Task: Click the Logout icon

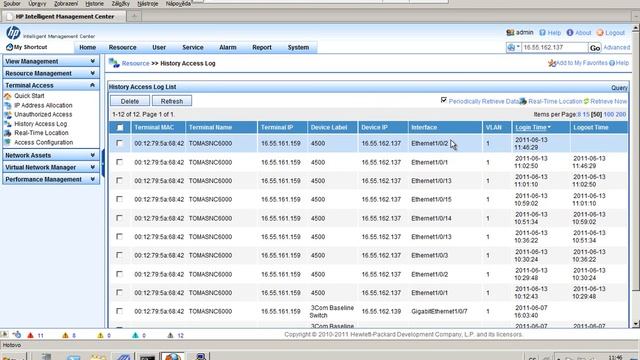Action: pos(600,33)
